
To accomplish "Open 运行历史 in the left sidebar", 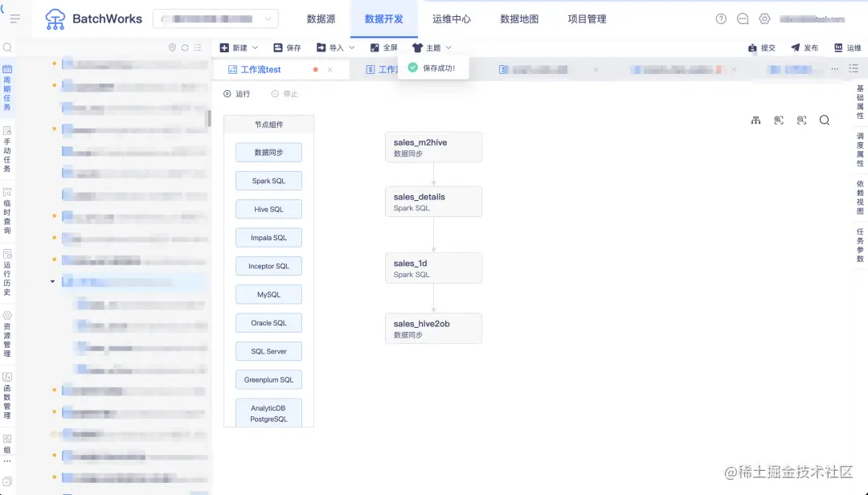I will pyautogui.click(x=7, y=265).
